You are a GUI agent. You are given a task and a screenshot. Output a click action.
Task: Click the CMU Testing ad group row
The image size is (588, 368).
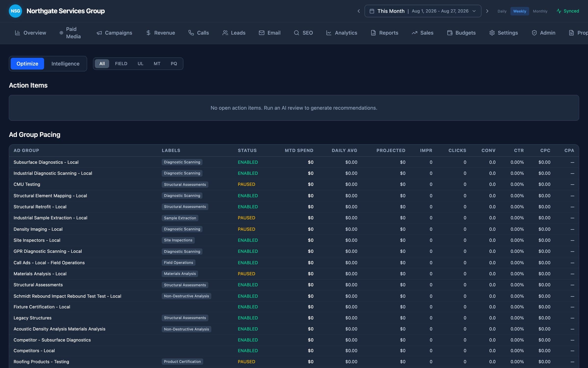tap(294, 184)
